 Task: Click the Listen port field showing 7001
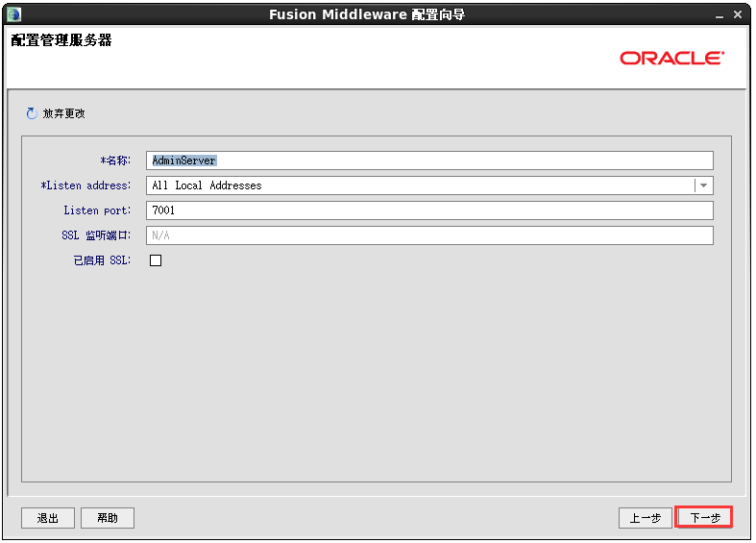(429, 210)
